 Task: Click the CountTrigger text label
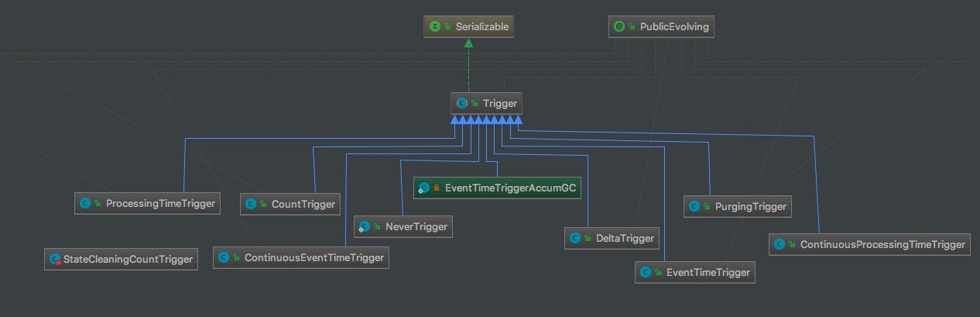tap(303, 205)
